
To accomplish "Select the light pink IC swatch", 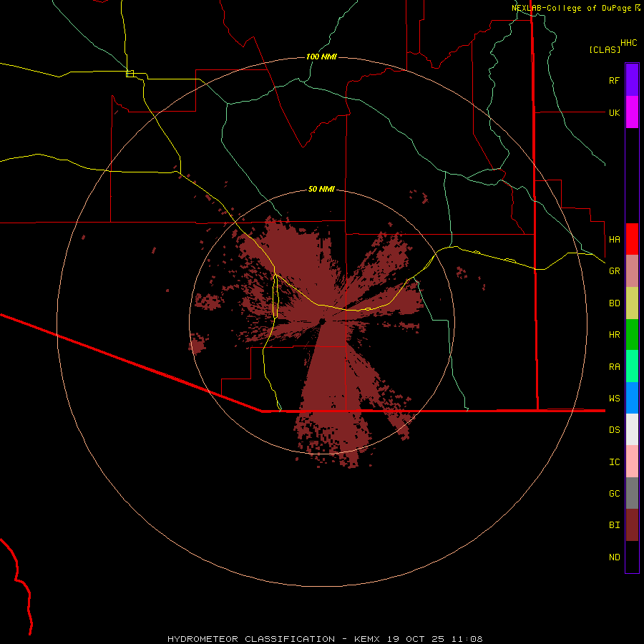I will point(632,462).
